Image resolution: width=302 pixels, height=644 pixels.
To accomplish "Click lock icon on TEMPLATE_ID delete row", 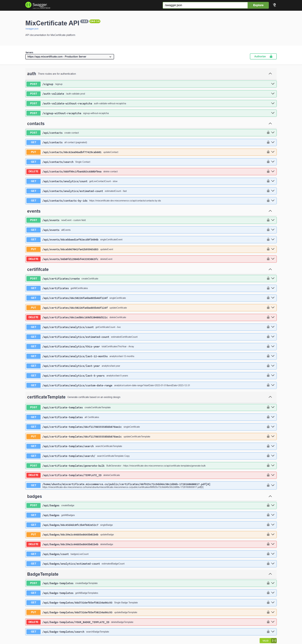I will pos(268,475).
